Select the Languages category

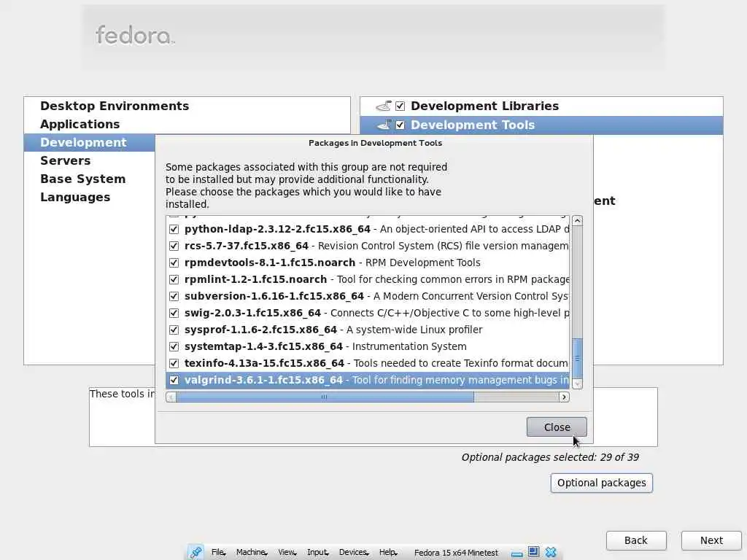(90, 197)
